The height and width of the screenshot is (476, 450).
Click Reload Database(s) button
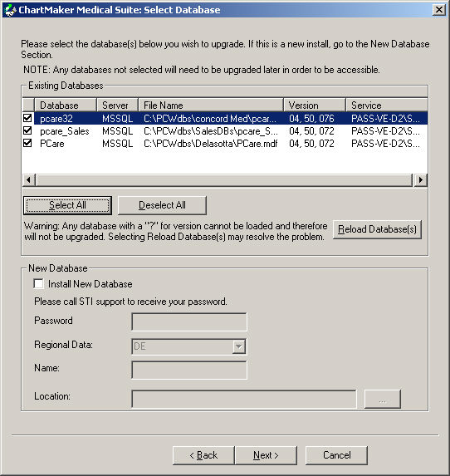(x=377, y=229)
